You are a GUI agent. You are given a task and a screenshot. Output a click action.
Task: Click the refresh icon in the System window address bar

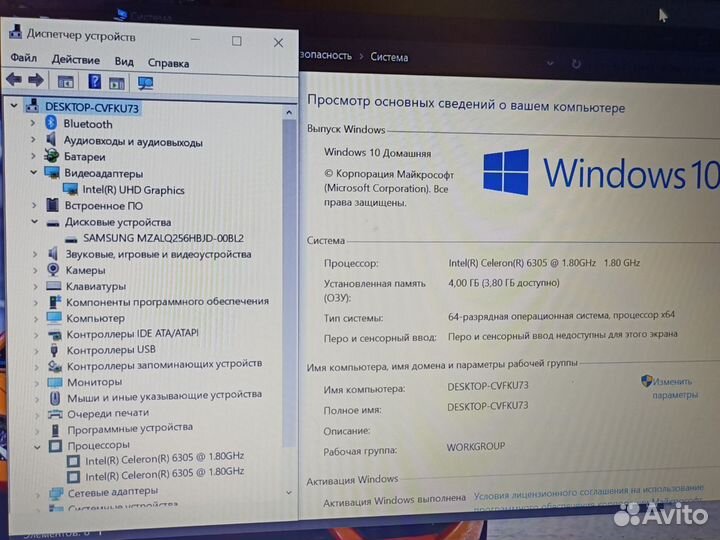pyautogui.click(x=576, y=63)
